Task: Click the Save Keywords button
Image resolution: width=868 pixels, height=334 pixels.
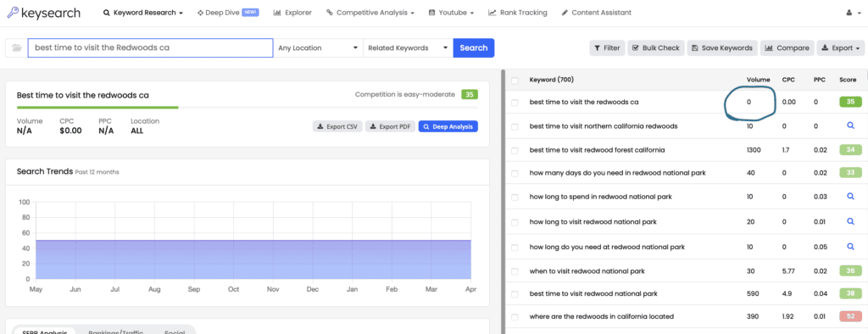Action: click(x=722, y=47)
